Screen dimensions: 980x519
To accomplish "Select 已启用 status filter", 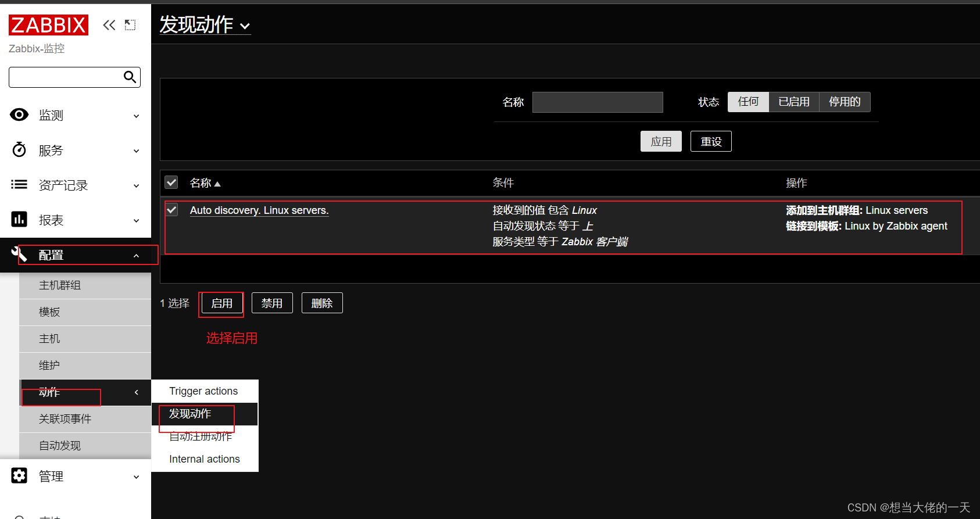I will (794, 102).
